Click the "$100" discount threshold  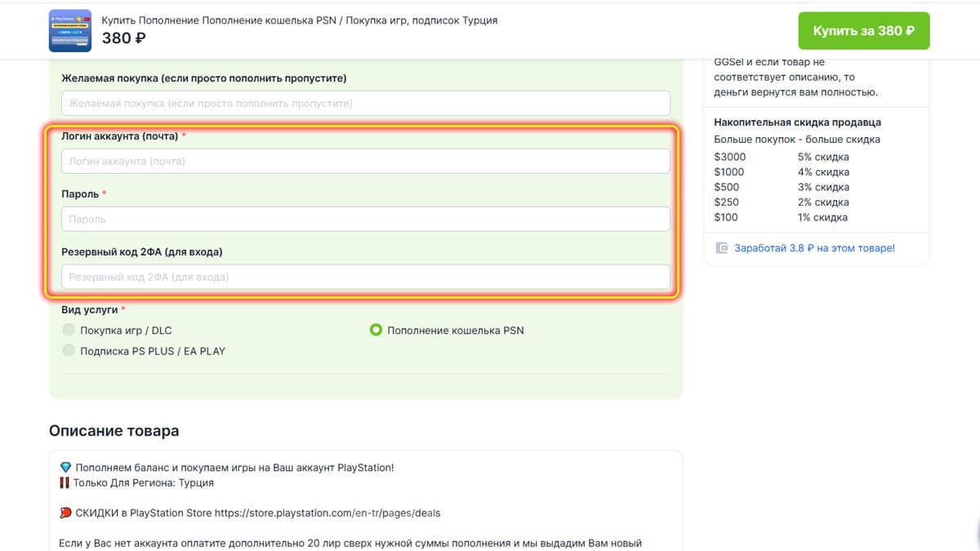point(726,217)
